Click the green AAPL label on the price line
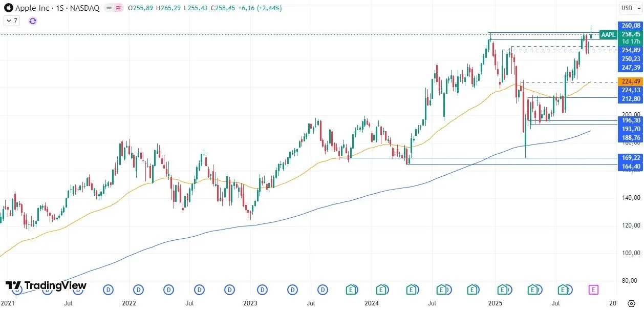 (x=608, y=35)
